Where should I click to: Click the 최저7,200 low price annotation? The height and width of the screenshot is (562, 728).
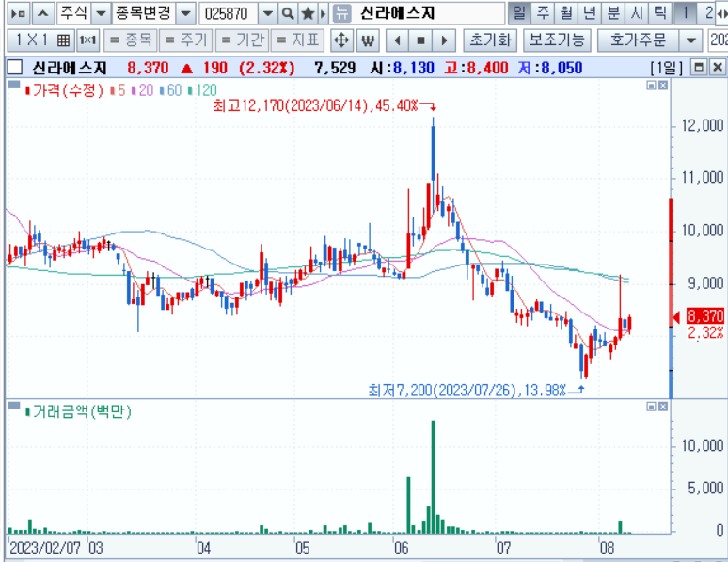476,390
